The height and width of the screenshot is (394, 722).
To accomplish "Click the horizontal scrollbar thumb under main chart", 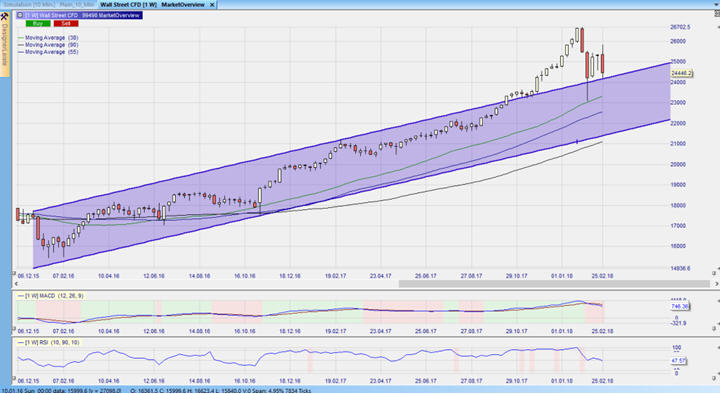I will [x=554, y=284].
